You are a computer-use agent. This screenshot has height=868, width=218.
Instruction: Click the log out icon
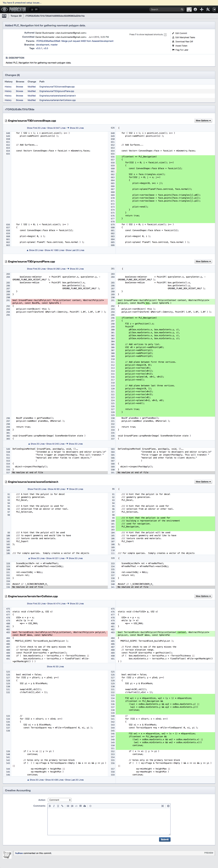point(214,9)
